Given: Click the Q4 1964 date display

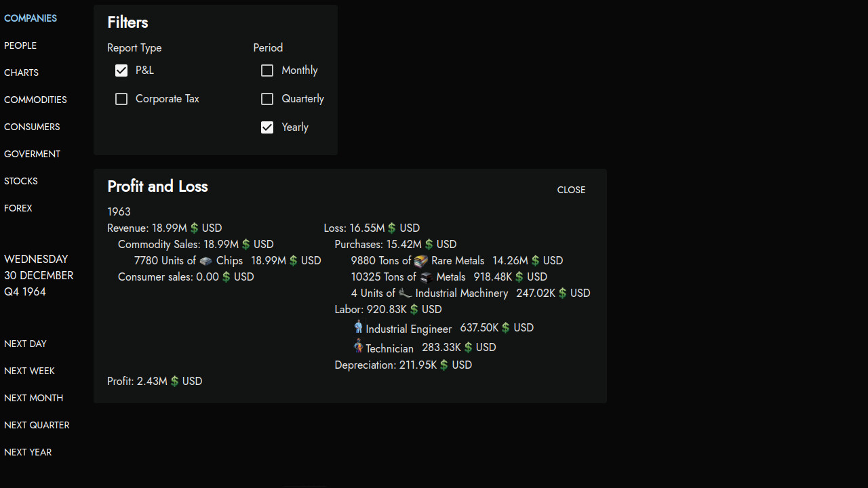Looking at the screenshot, I should point(25,291).
